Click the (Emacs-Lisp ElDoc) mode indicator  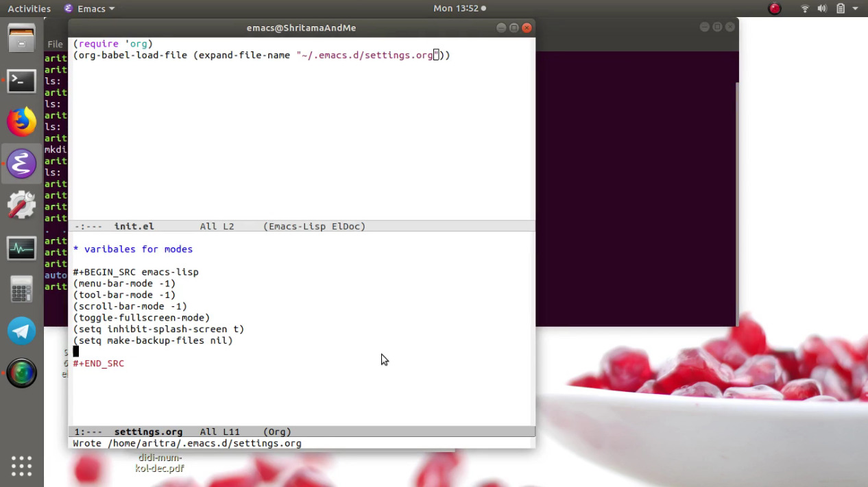tap(314, 226)
